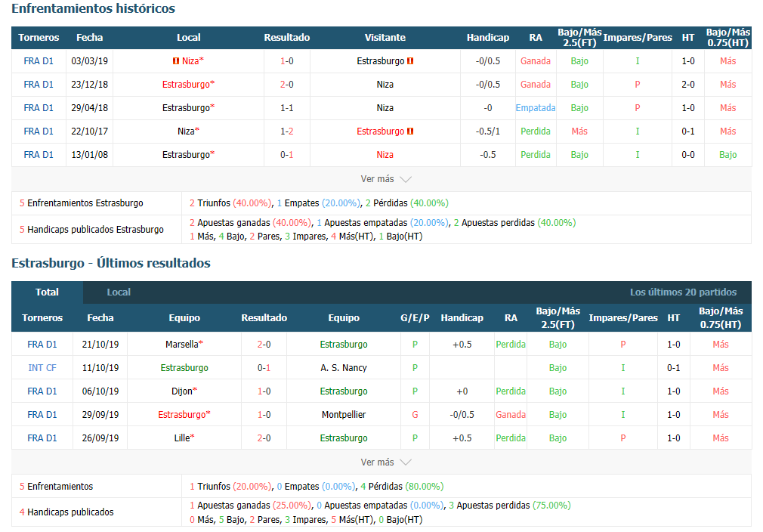Click visitor Niza on 13/01/08 row

click(385, 154)
